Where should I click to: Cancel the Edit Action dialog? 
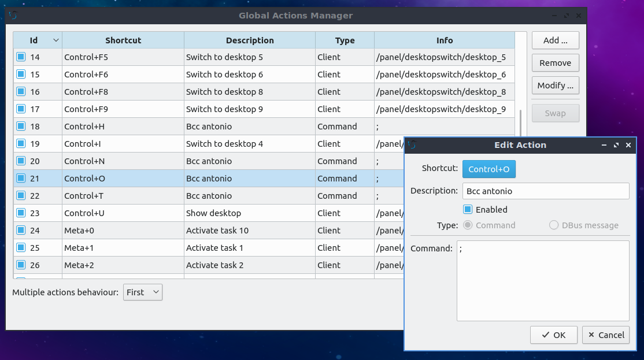606,335
